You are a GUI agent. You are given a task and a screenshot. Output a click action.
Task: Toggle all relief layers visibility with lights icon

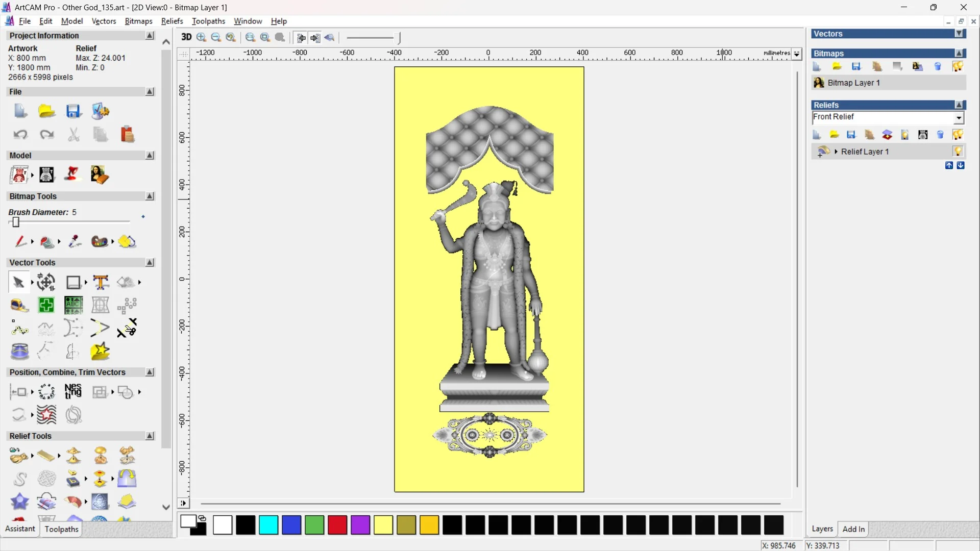(x=958, y=134)
